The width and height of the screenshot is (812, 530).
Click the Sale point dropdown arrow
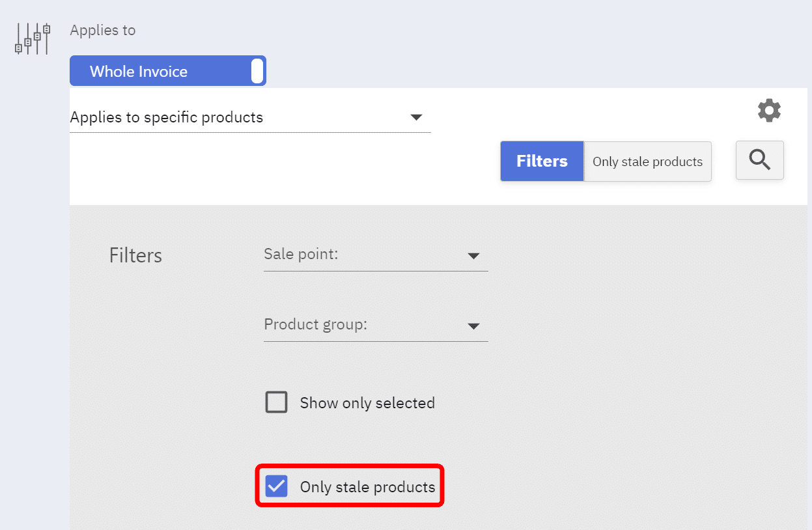(x=473, y=256)
